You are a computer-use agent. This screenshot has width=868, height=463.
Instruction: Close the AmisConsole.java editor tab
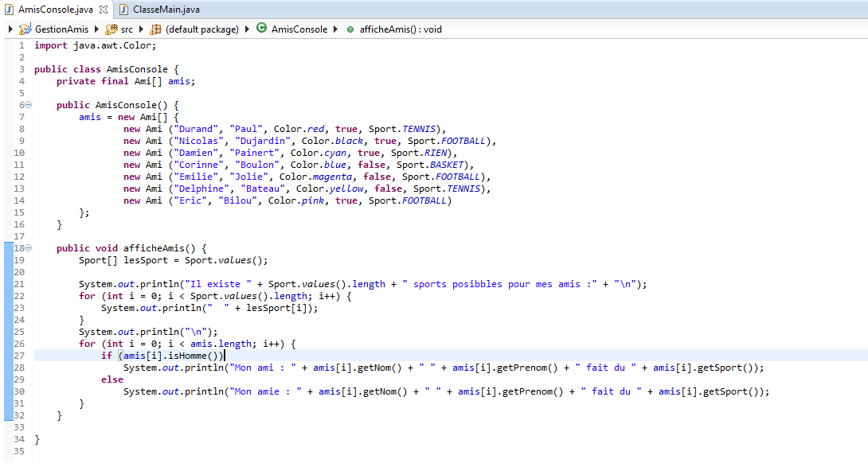pos(104,10)
